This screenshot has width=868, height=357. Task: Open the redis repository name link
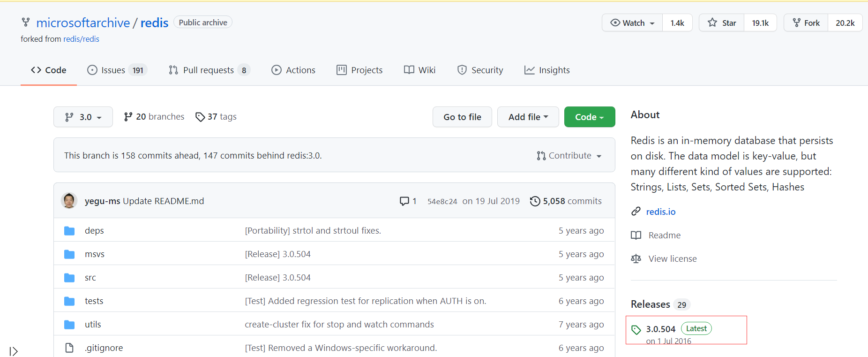click(154, 23)
